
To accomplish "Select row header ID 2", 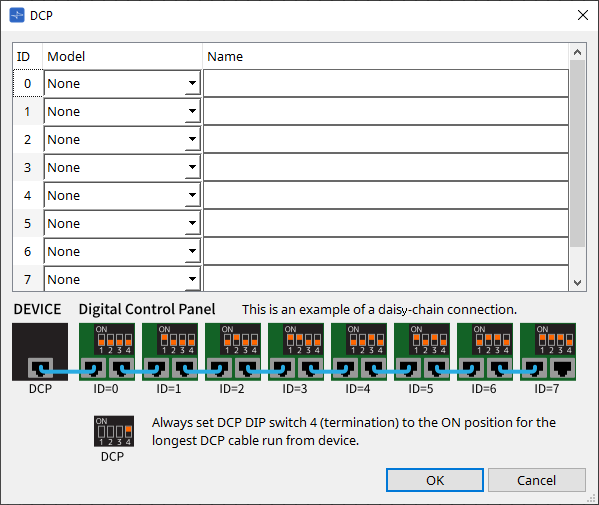I will coord(28,139).
